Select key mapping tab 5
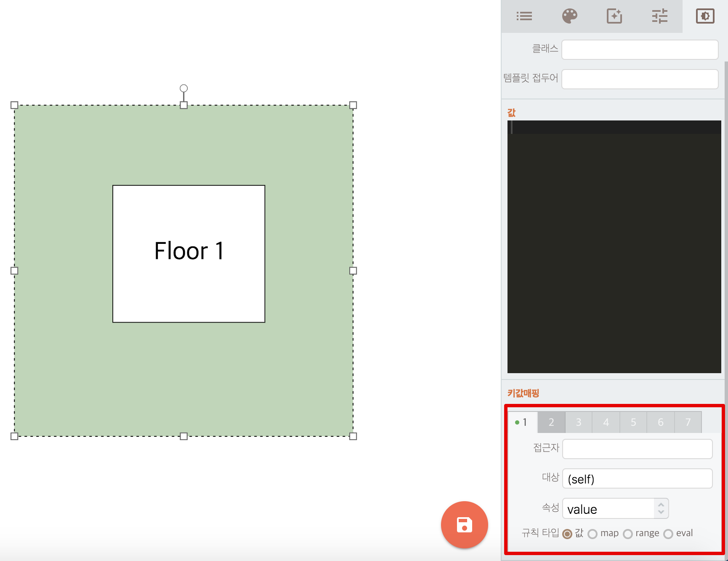The width and height of the screenshot is (728, 561). click(633, 422)
